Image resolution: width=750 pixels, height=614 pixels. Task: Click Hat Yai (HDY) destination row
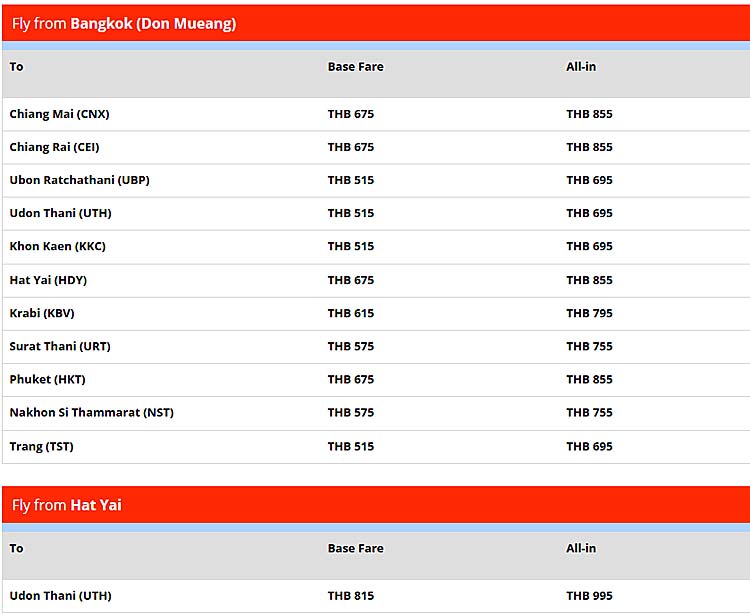click(x=48, y=280)
